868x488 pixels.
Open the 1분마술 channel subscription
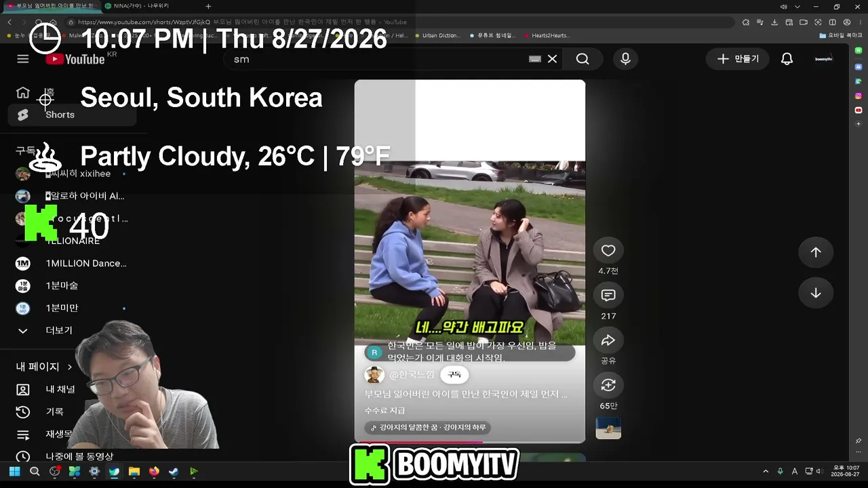(x=73, y=285)
